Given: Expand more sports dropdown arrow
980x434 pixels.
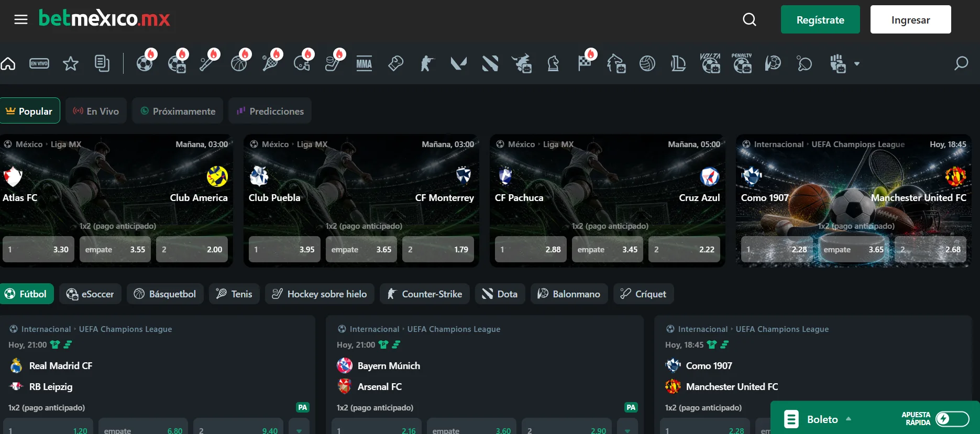Looking at the screenshot, I should [857, 64].
